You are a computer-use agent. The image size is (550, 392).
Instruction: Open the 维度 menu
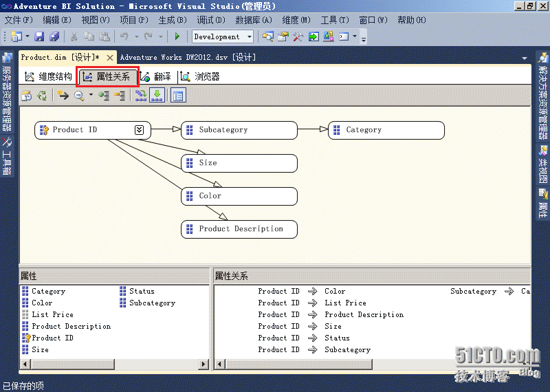(x=296, y=20)
